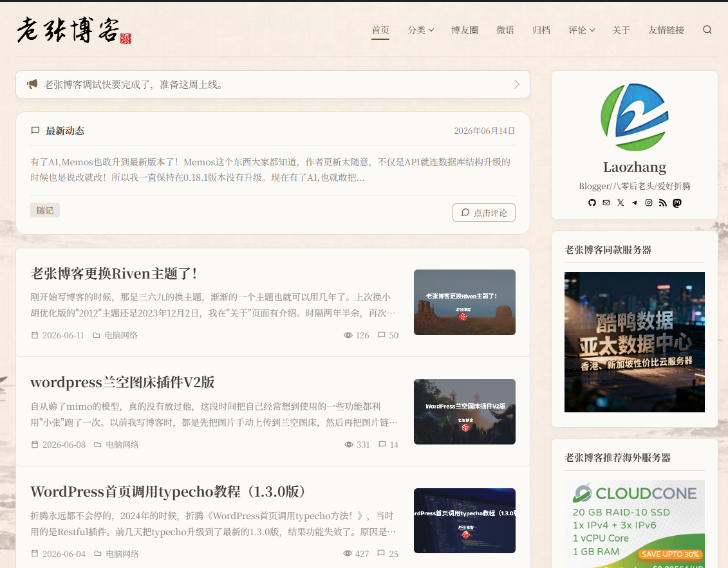This screenshot has height=568, width=728.
Task: Open the Mastodon icon
Action: (677, 203)
